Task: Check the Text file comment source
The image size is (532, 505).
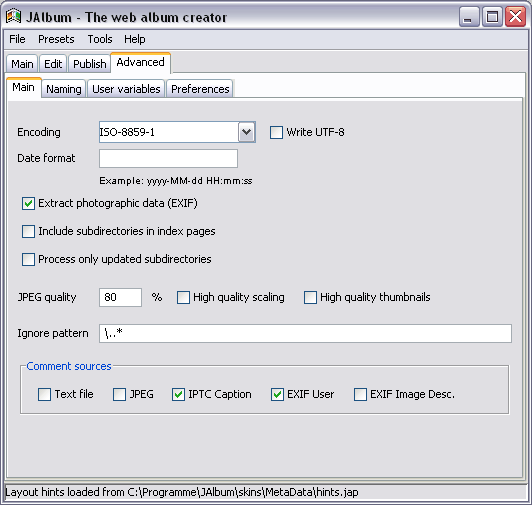Action: pyautogui.click(x=44, y=394)
